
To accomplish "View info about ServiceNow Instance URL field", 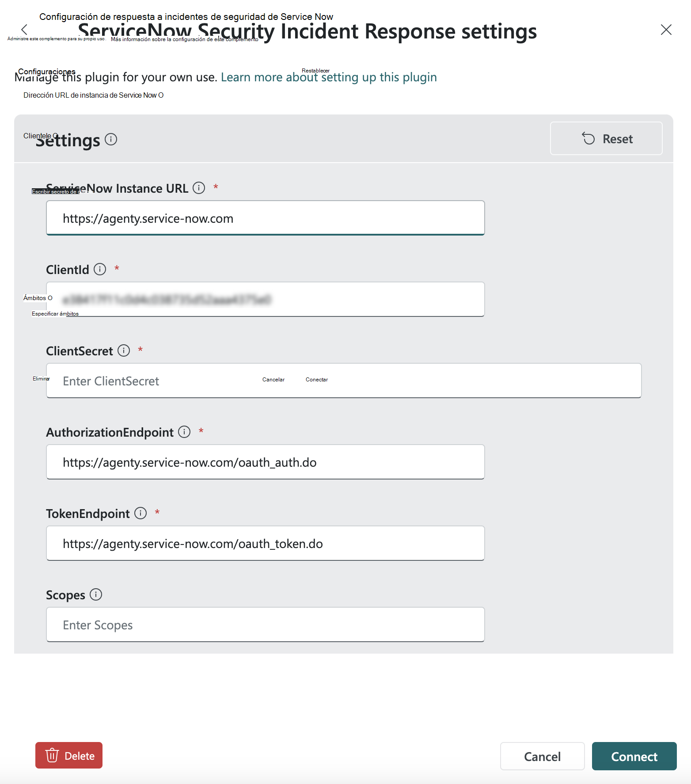I will (x=199, y=188).
